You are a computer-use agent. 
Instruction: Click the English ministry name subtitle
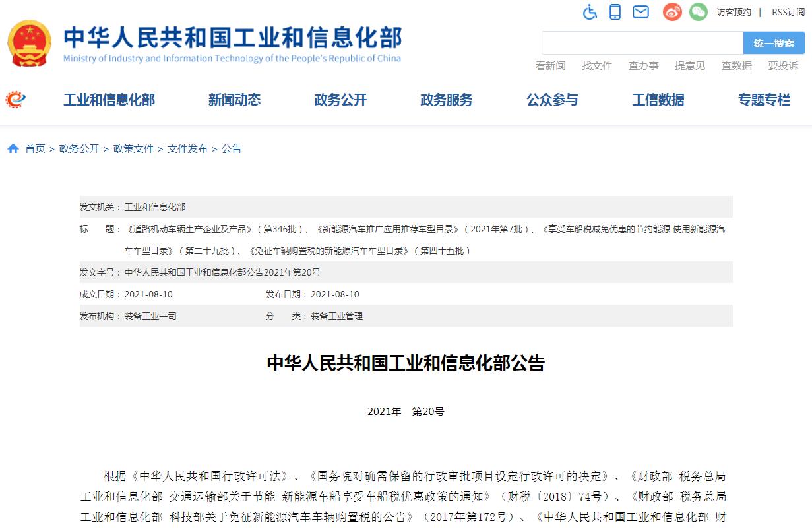(232, 58)
